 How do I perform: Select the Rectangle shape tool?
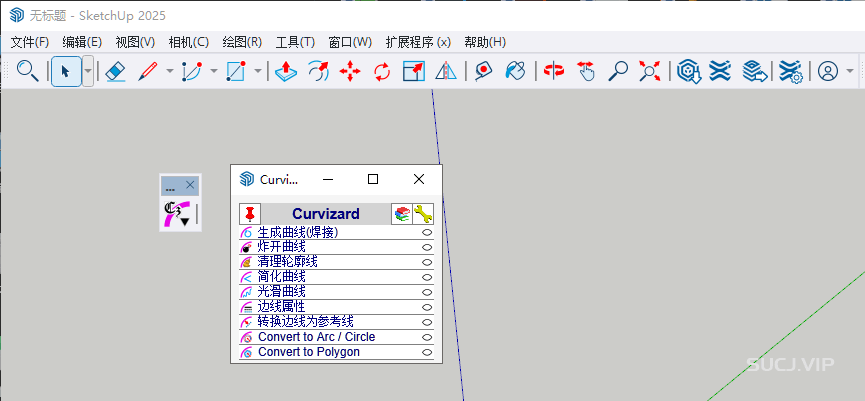pos(236,71)
